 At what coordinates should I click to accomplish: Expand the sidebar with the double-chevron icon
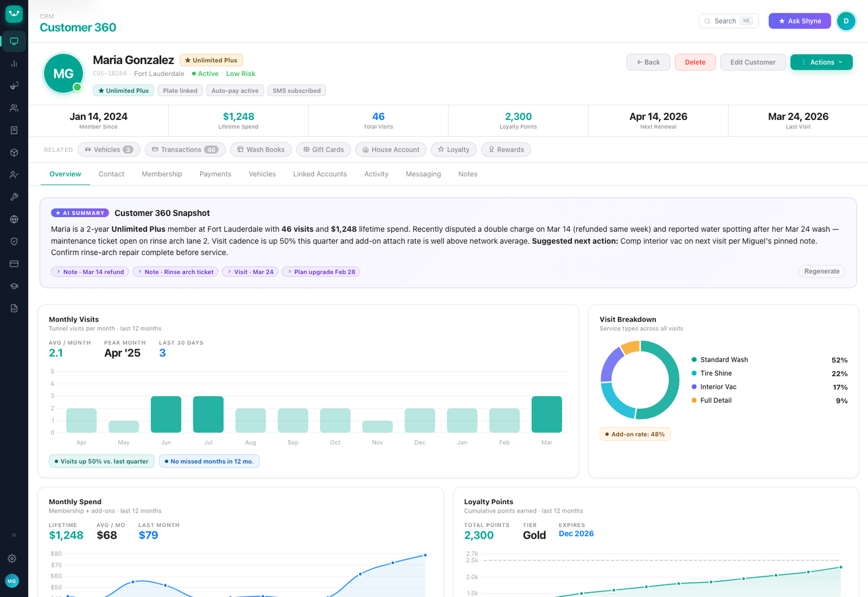(14, 535)
